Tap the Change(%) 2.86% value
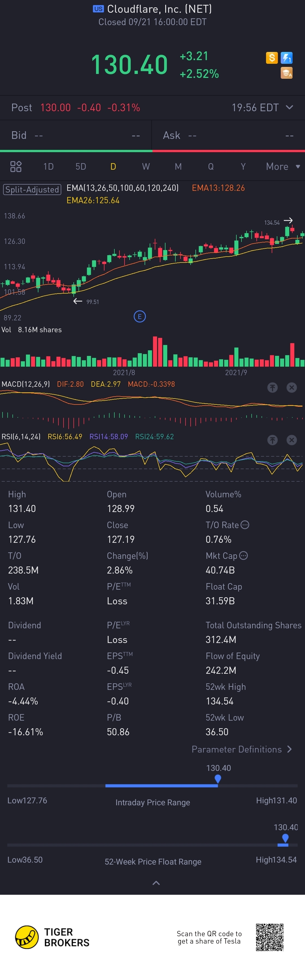305x980 pixels. click(119, 570)
